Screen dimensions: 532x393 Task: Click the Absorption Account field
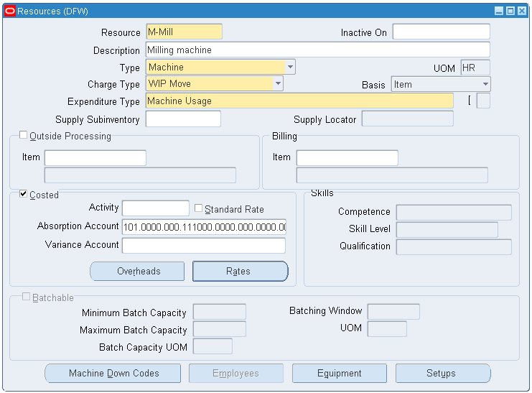click(204, 227)
